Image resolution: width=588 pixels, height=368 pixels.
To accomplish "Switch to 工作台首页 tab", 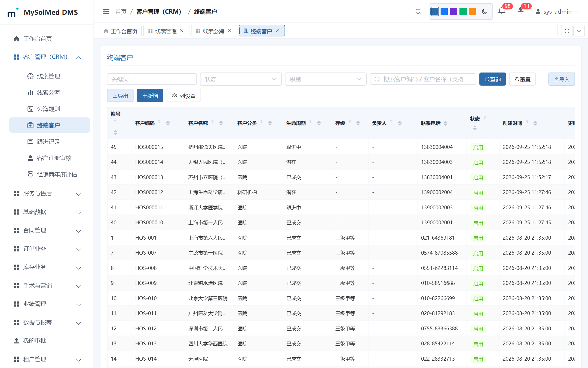I will [x=120, y=31].
